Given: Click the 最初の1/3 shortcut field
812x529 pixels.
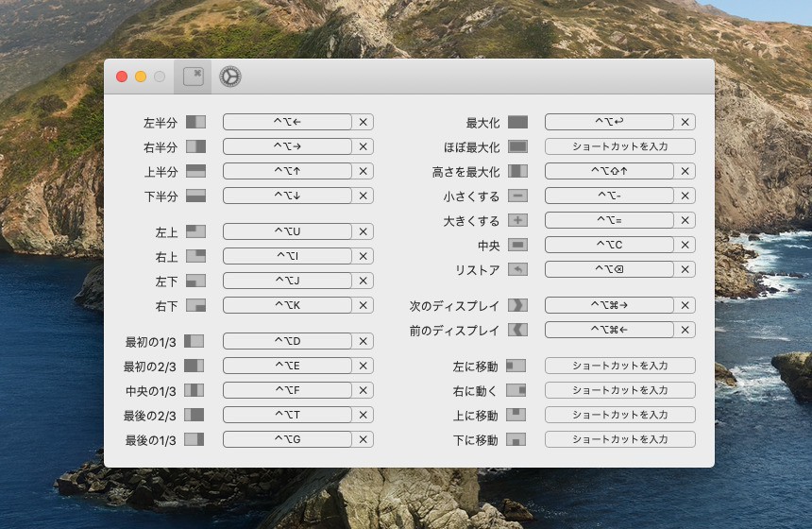Looking at the screenshot, I should pyautogui.click(x=287, y=341).
